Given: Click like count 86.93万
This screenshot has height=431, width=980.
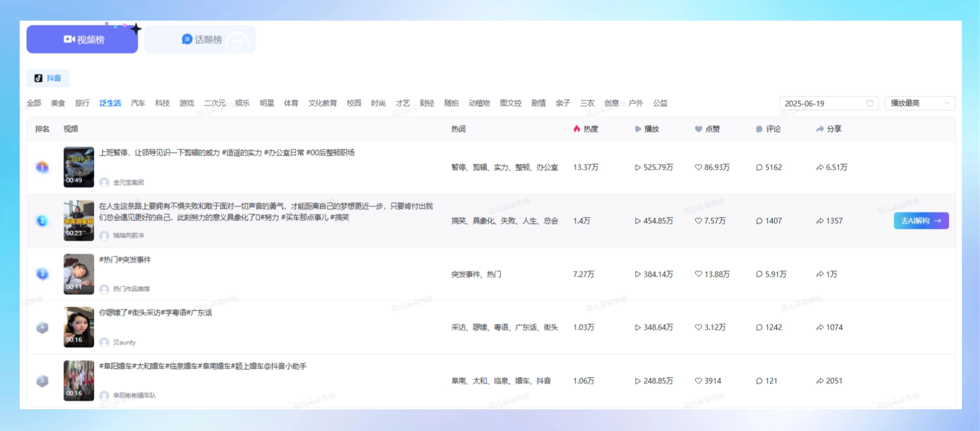Looking at the screenshot, I should coord(713,168).
